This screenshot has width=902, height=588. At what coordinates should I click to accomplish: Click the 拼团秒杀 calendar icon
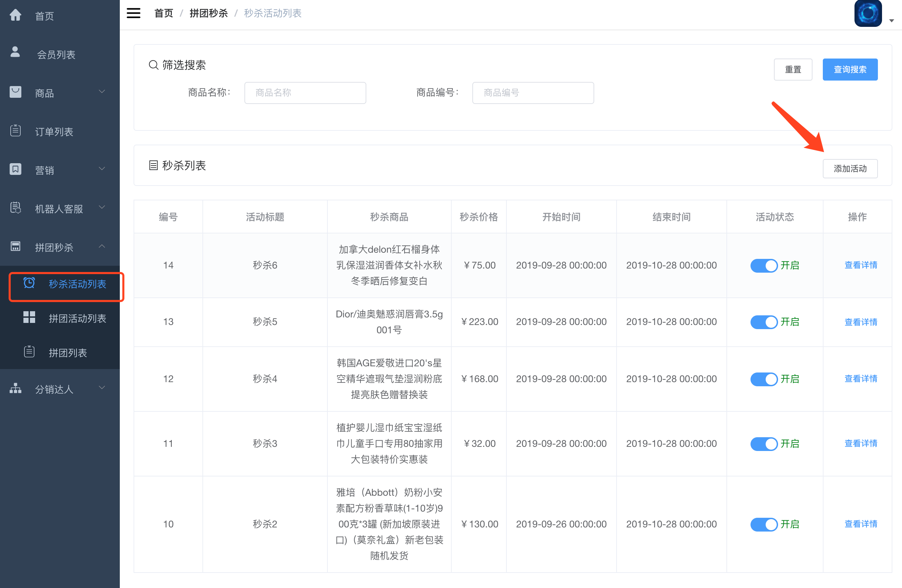[15, 246]
